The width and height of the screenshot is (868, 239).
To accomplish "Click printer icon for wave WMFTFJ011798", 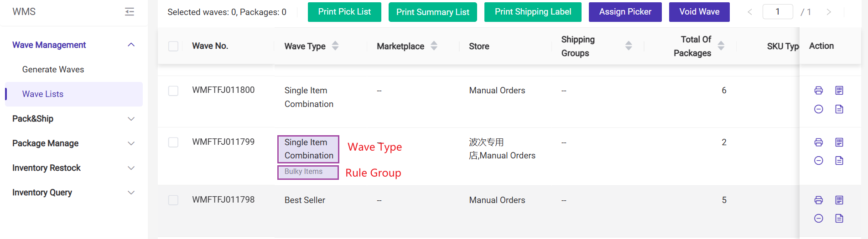I will (819, 200).
